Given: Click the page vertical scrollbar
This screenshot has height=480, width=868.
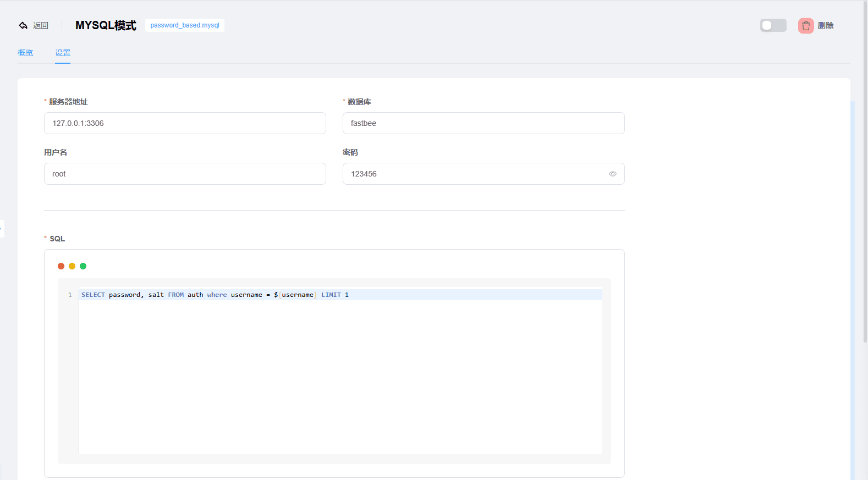Looking at the screenshot, I should coord(865,172).
